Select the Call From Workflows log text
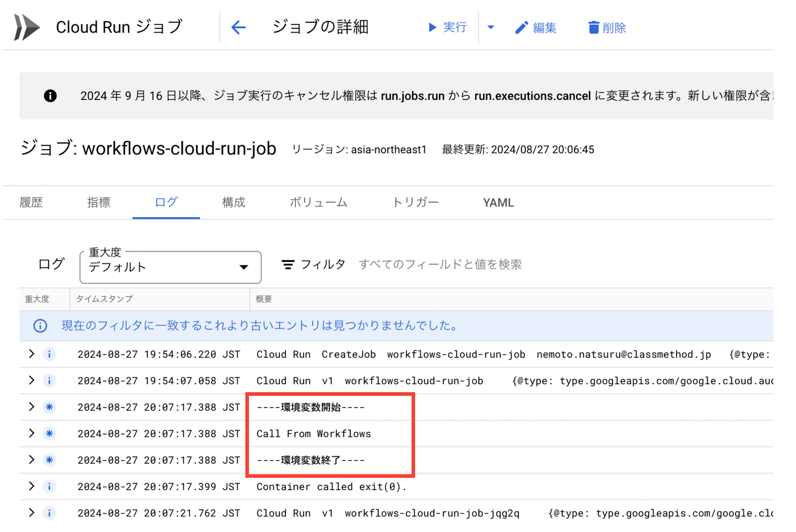Screen dimensions: 796x532 pyautogui.click(x=314, y=434)
